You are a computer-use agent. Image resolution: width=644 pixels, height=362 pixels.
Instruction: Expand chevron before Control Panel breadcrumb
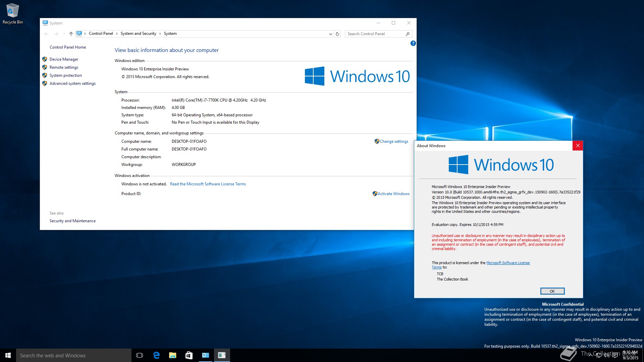(x=85, y=34)
